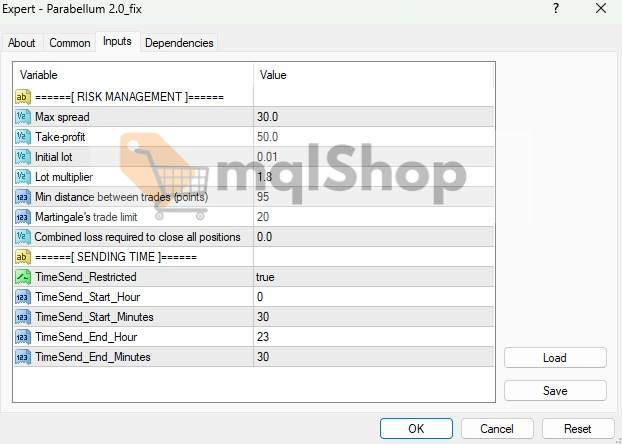The height and width of the screenshot is (444, 622).
Task: Click the Cancel button
Action: [497, 429]
